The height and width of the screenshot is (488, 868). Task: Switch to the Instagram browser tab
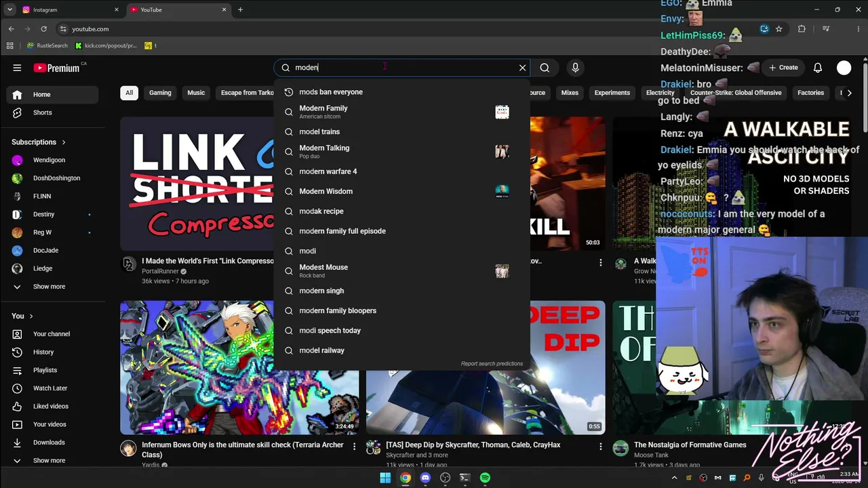pos(69,9)
